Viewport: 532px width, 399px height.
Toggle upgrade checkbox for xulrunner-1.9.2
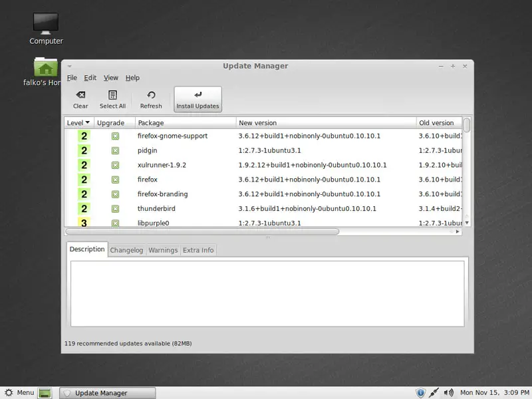click(x=115, y=165)
